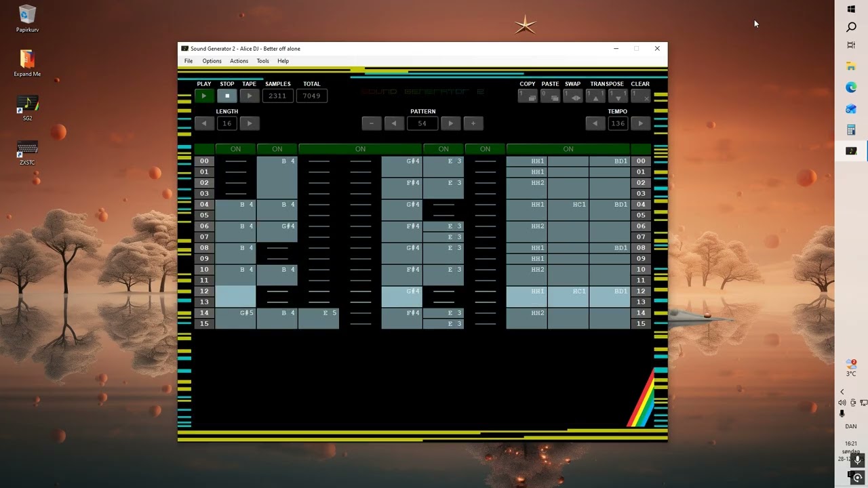Stop playback with the Stop button
The image size is (868, 488).
(227, 96)
